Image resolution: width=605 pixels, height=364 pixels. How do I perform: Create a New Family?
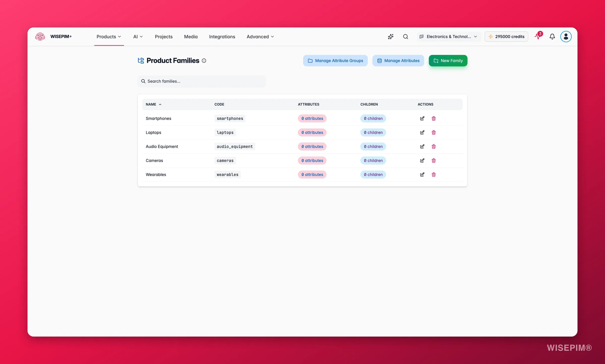(448, 61)
